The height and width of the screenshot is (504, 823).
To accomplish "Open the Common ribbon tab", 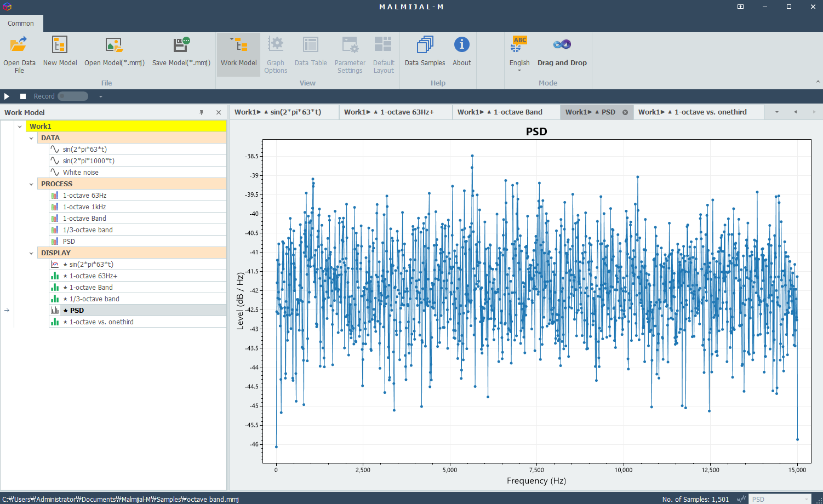I will click(x=21, y=23).
